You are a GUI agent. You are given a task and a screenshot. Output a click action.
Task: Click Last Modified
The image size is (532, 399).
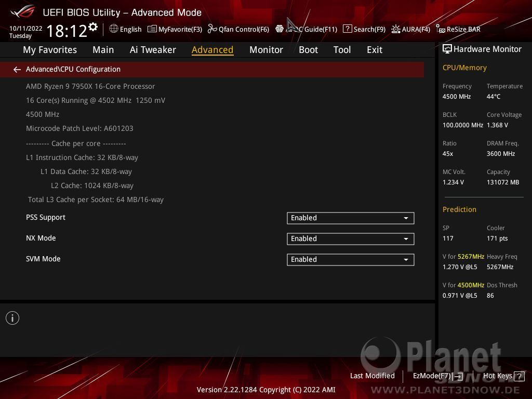tap(372, 376)
